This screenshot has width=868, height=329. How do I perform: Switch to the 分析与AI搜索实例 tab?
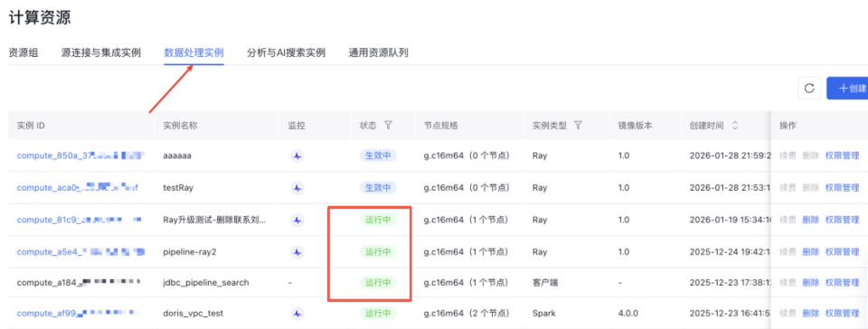[x=286, y=53]
